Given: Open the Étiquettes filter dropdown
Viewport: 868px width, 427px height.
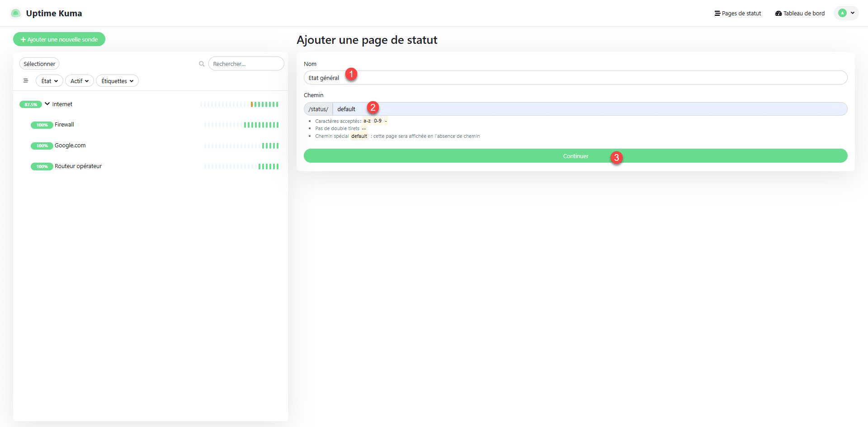Looking at the screenshot, I should coord(117,81).
